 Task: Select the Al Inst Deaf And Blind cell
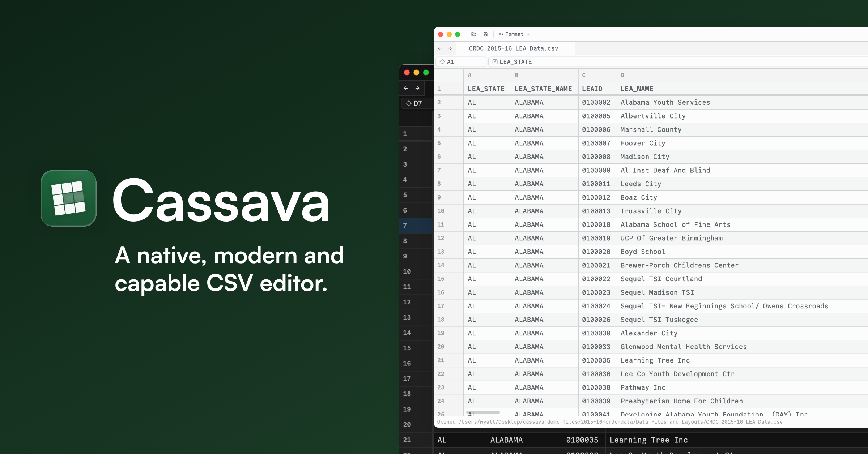(x=743, y=170)
